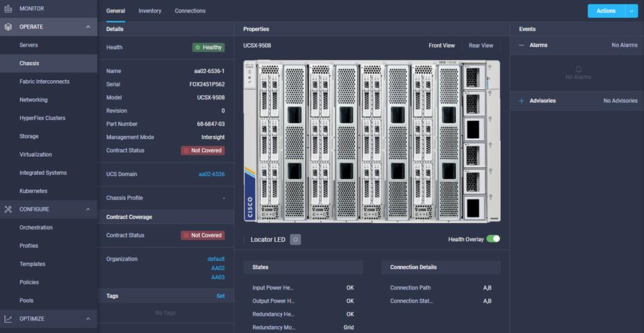The height and width of the screenshot is (333, 644).
Task: Open Policies in the sidebar
Action: (48, 283)
